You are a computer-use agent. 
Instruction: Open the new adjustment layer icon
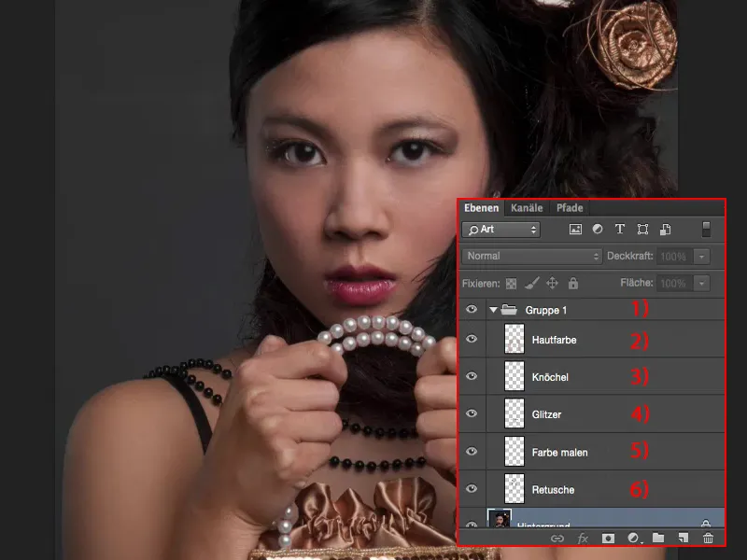pyautogui.click(x=632, y=539)
